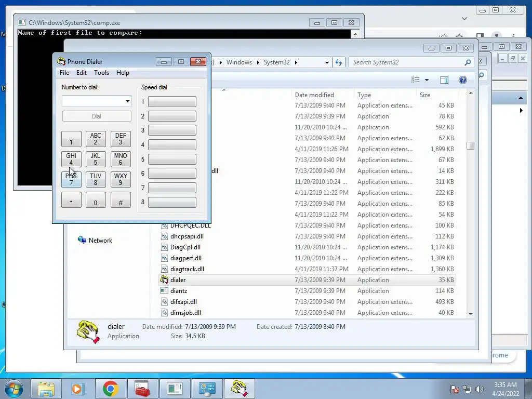Open Explorer help icon

pos(463,79)
